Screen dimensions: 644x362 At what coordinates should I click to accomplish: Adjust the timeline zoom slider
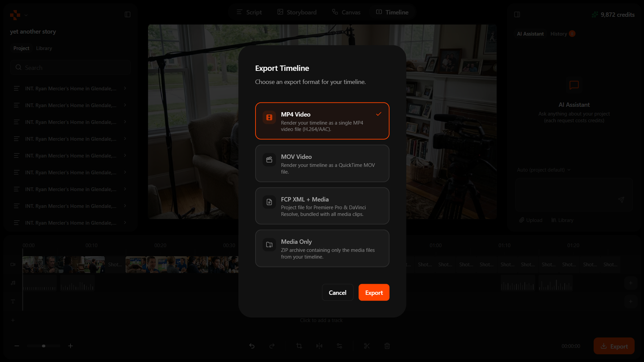click(43, 346)
